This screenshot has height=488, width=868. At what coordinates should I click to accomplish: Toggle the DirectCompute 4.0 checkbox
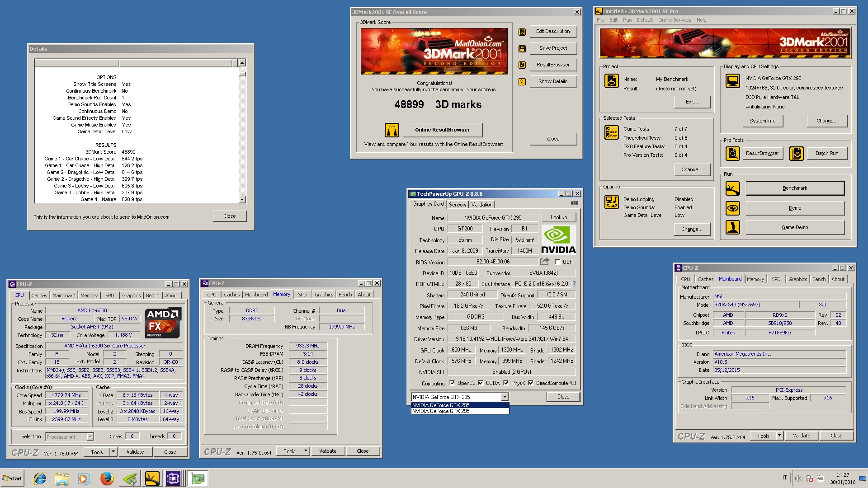(x=531, y=383)
